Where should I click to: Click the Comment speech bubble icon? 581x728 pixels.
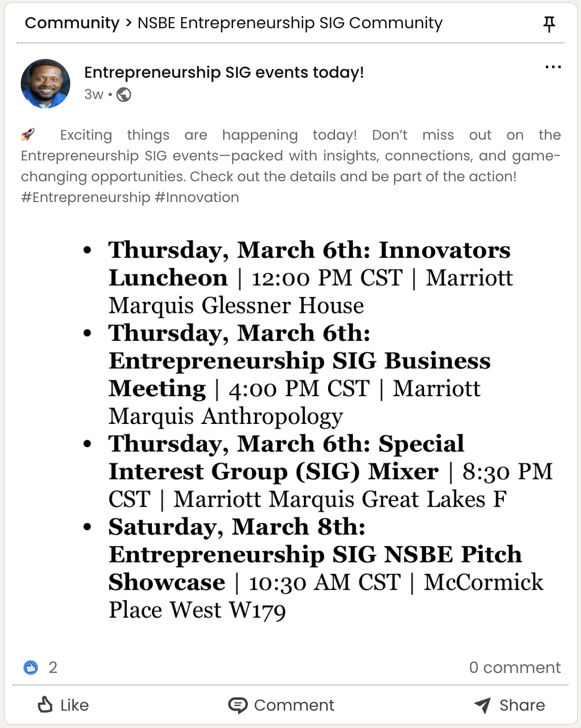[x=238, y=705]
